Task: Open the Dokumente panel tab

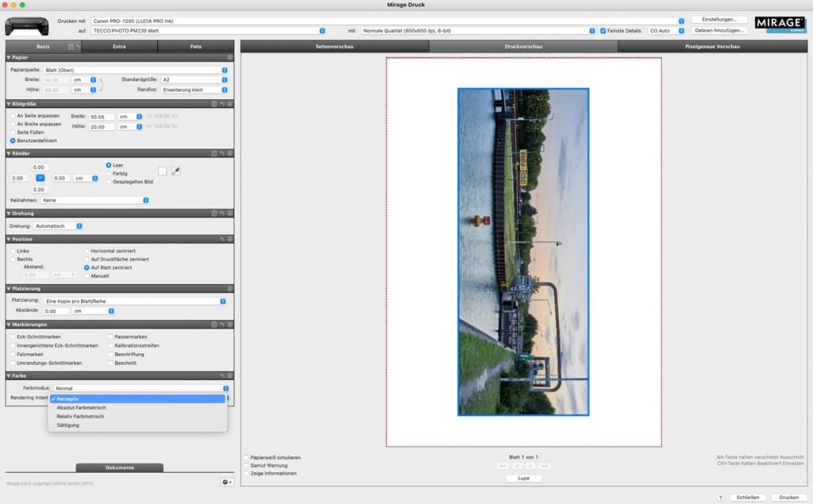Action: click(120, 467)
